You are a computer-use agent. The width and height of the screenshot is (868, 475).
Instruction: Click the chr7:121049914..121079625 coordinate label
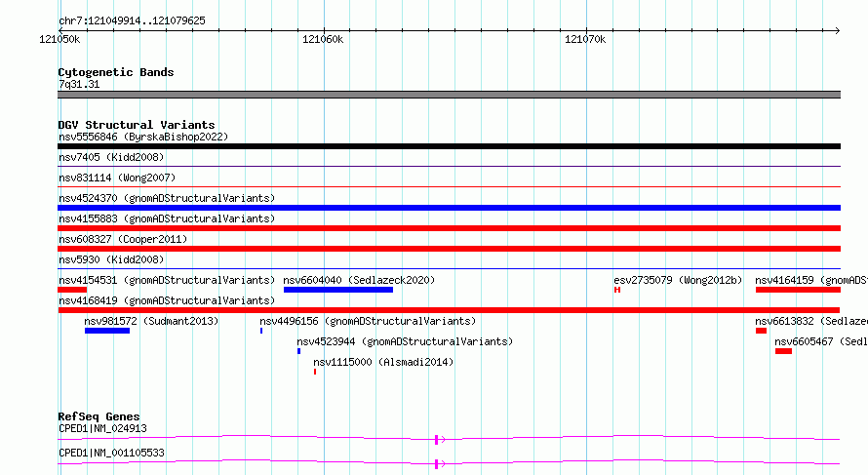pos(132,20)
